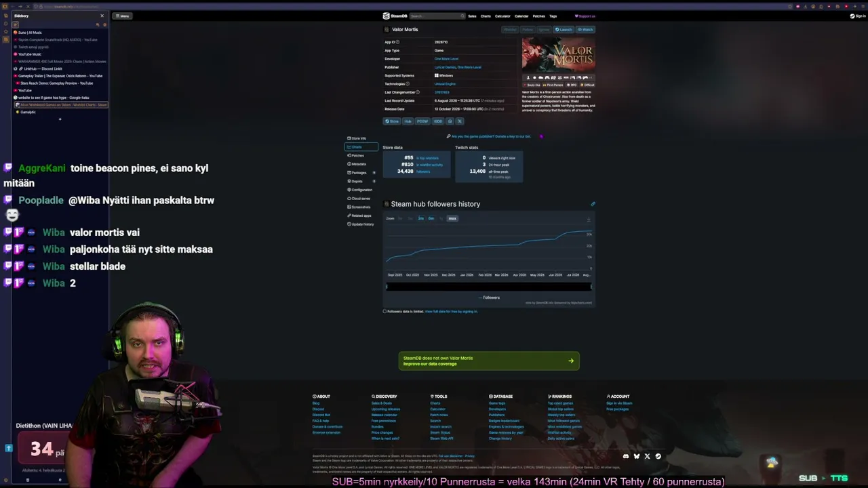
Task: Click the Valor Mortis header image
Action: (558, 56)
